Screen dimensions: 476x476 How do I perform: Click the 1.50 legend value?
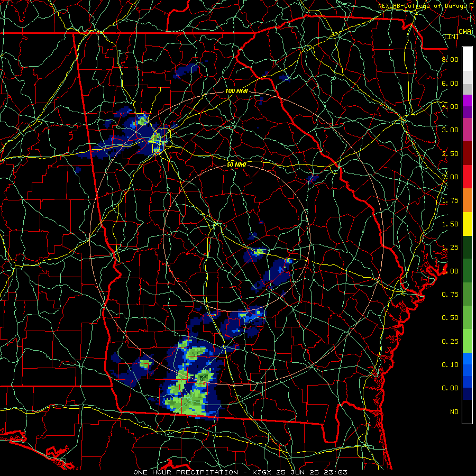pyautogui.click(x=450, y=224)
